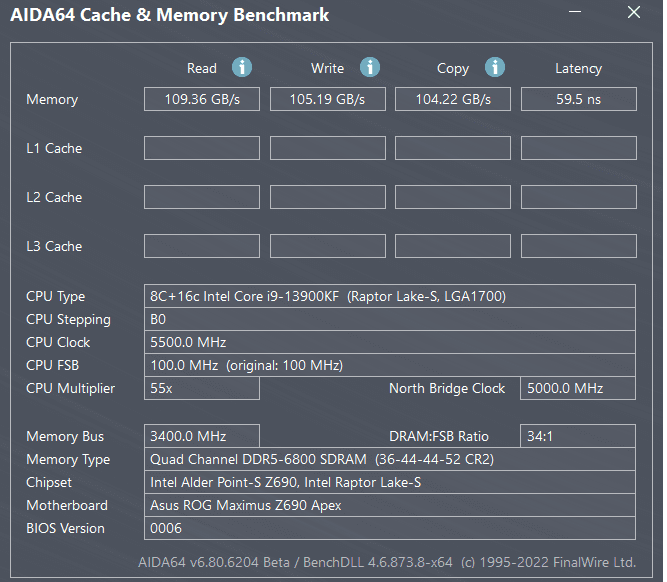Click the Write info icon

370,67
